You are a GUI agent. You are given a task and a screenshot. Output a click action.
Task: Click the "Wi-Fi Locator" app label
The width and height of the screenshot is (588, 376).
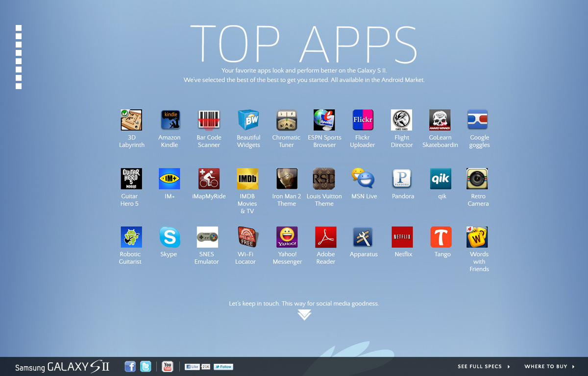pyautogui.click(x=245, y=258)
